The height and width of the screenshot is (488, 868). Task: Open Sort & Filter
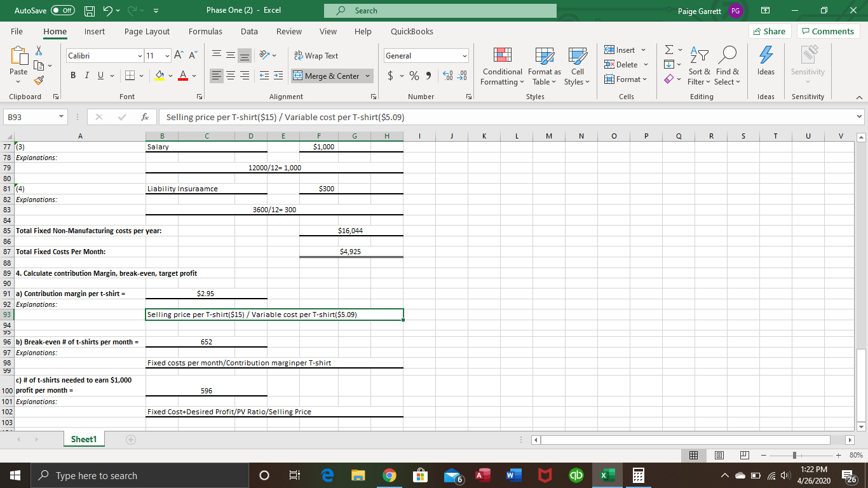(x=699, y=67)
